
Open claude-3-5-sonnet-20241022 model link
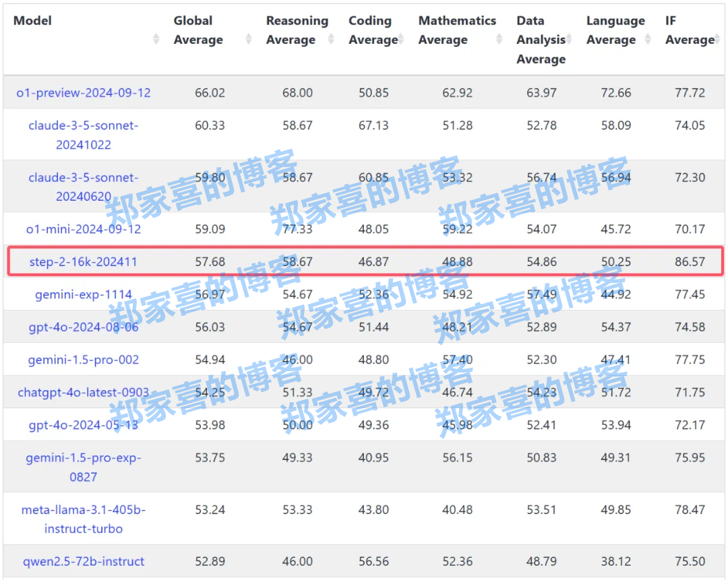point(84,135)
